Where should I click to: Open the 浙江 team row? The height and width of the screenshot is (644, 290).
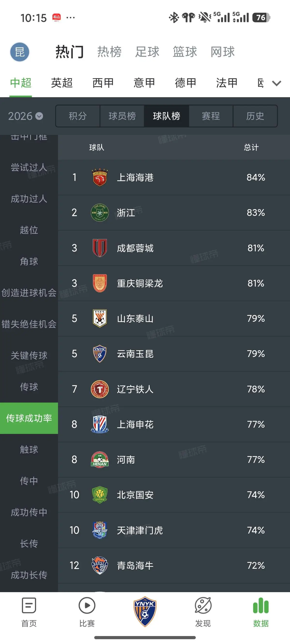(x=174, y=212)
